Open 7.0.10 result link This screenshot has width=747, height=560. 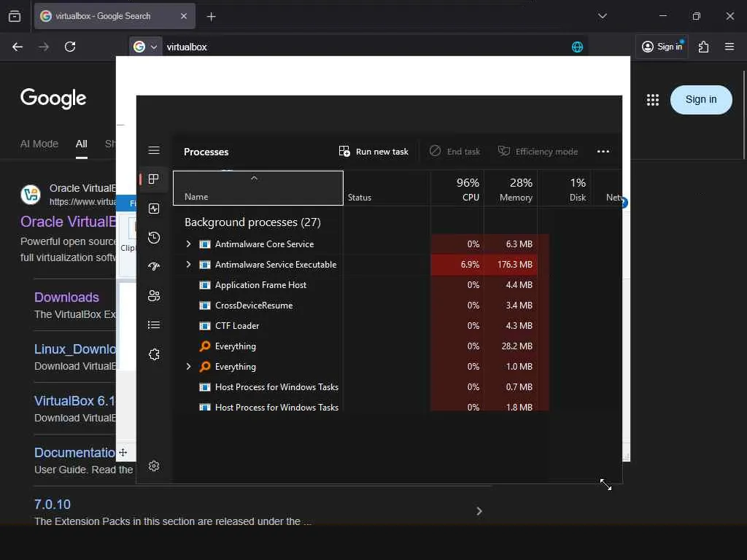53,505
